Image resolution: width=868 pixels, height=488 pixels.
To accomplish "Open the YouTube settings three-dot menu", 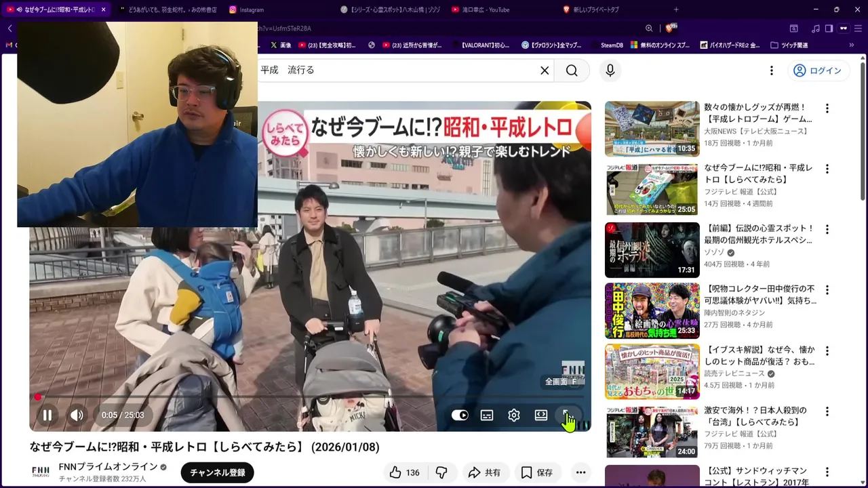I will 771,70.
